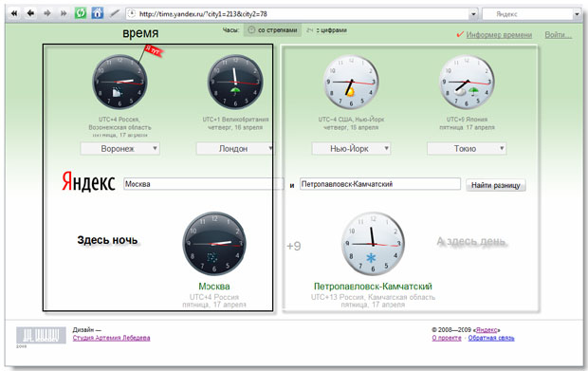Click the Art Lebedev Studio barcode logo

(x=41, y=335)
